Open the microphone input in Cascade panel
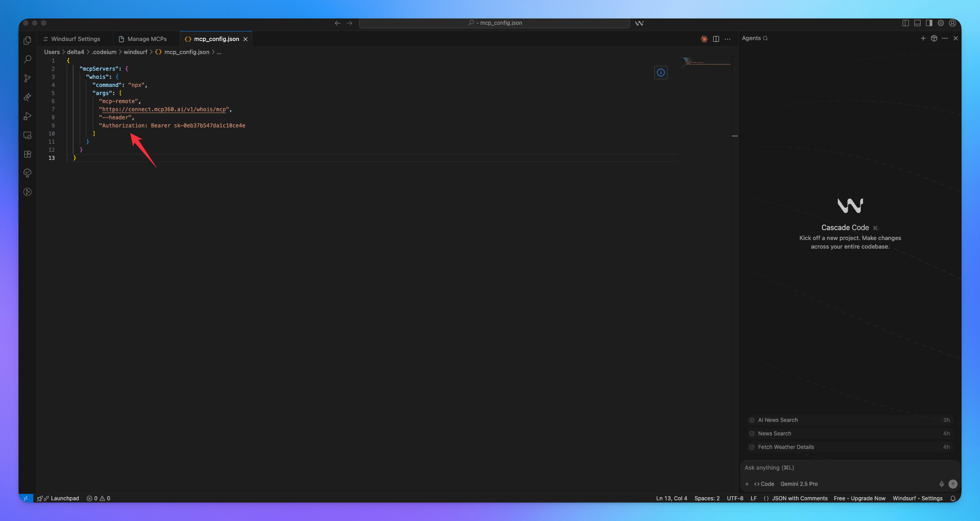Image resolution: width=980 pixels, height=521 pixels. 941,484
